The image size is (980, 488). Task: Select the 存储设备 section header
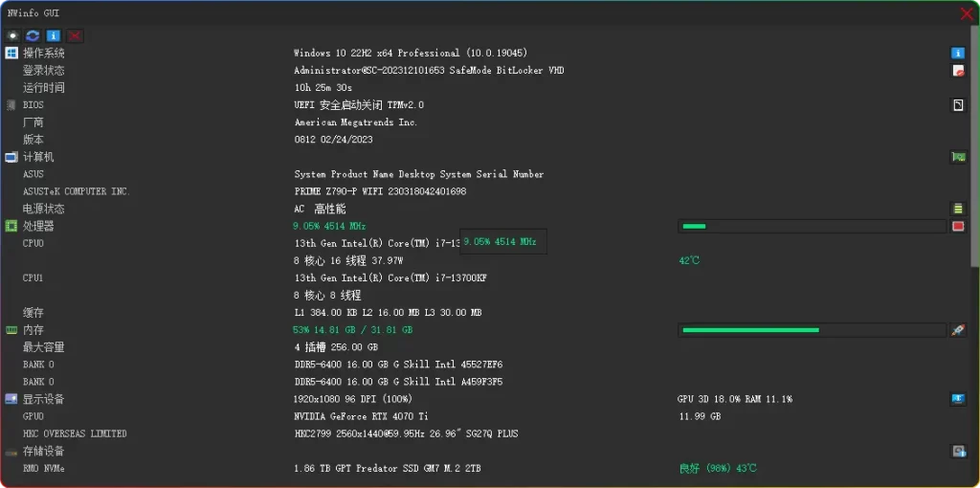pyautogui.click(x=44, y=451)
